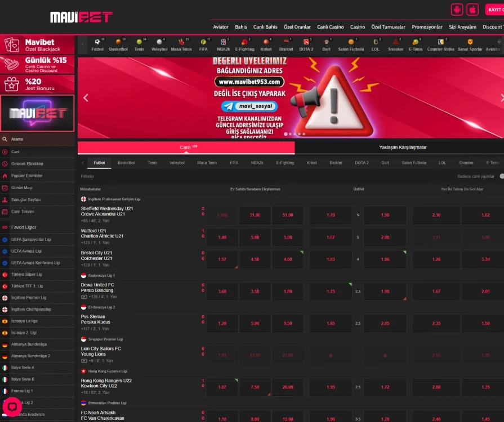Collapse Hong Kong Reserve Ligi group
This screenshot has height=422, width=504.
tap(104, 371)
